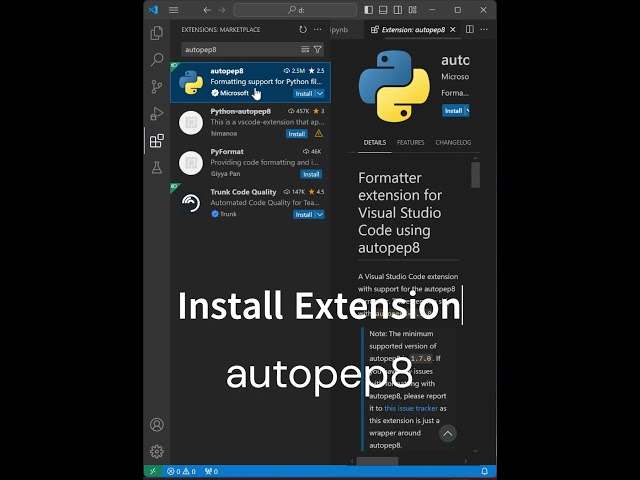Screen dimensions: 640x480
Task: Click the scroll-to-top chevron button
Action: [x=448, y=433]
